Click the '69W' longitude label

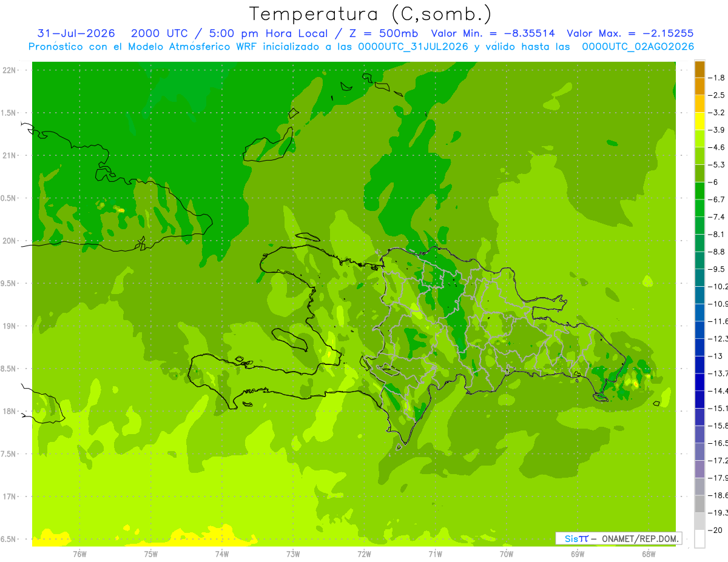point(578,554)
